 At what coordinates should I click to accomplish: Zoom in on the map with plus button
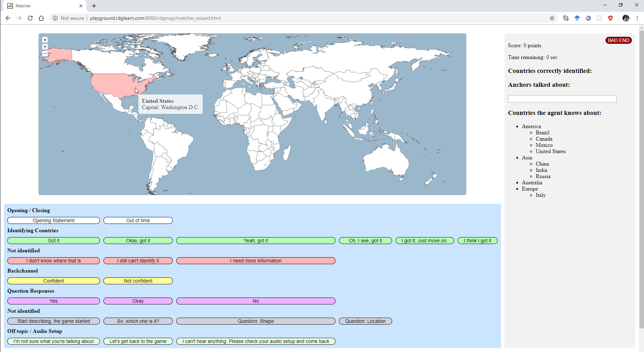[45, 47]
